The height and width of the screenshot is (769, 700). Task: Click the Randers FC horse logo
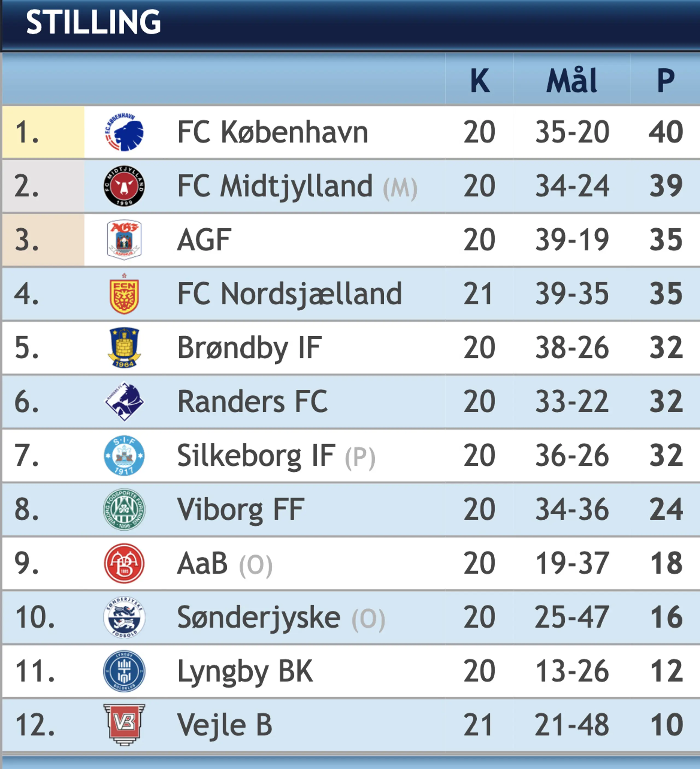click(x=124, y=402)
